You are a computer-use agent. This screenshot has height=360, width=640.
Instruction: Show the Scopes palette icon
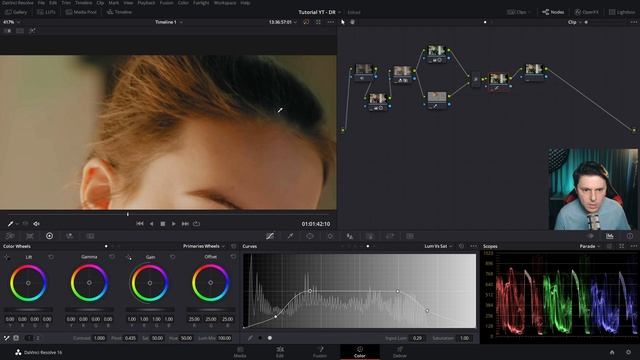pos(609,236)
